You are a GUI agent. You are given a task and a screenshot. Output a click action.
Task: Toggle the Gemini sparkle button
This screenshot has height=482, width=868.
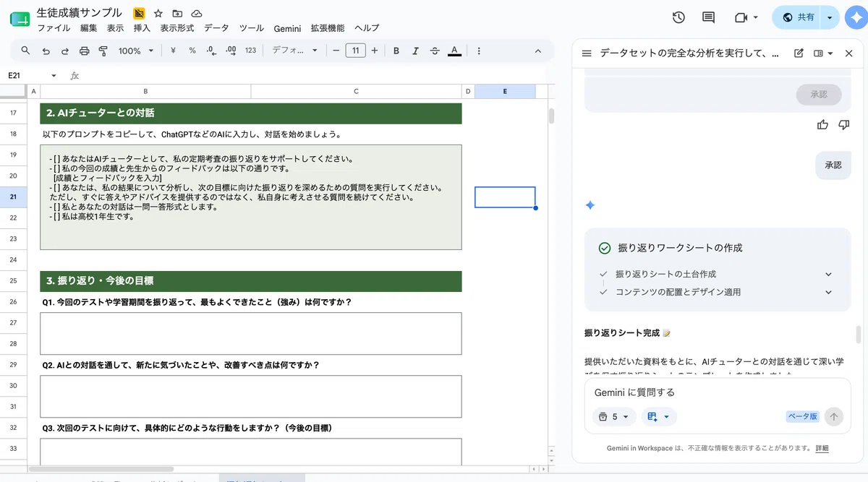(x=855, y=17)
